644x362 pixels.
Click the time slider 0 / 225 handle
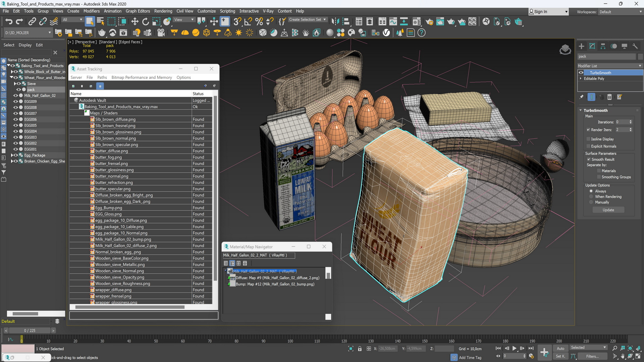coord(30,330)
